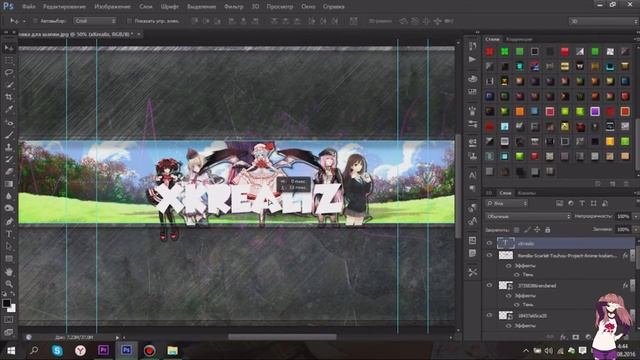Click the background color swatch
This screenshot has width=640, height=360.
[12, 309]
